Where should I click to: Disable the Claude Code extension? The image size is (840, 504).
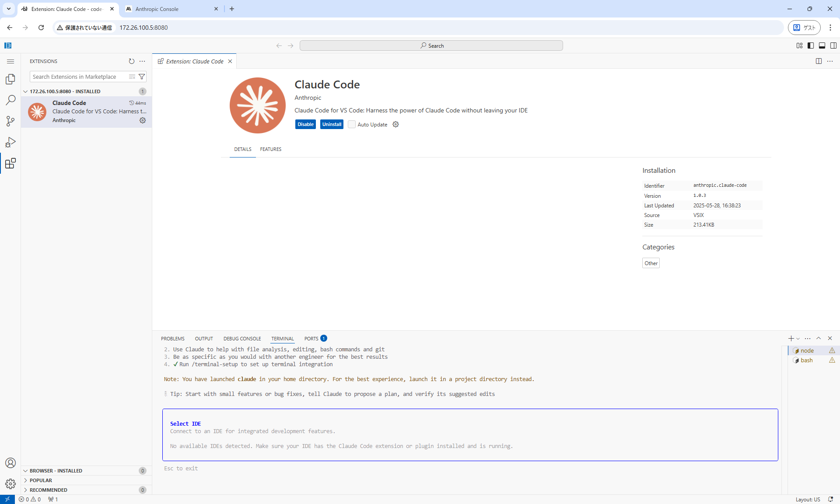[x=305, y=124]
